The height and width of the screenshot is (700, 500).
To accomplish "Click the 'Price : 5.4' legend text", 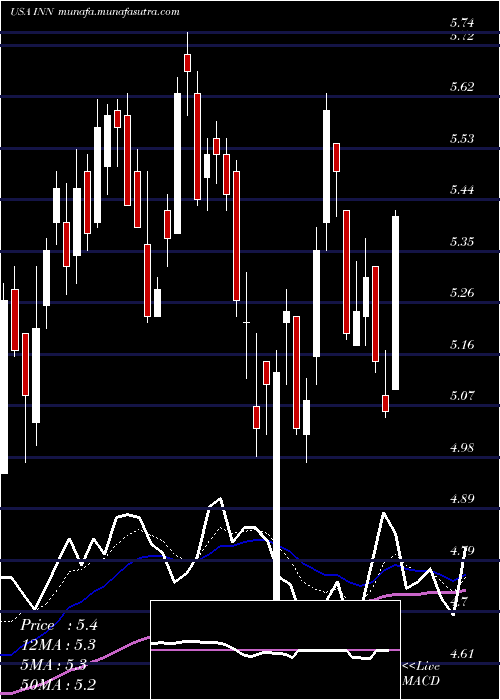I will 59,625.
